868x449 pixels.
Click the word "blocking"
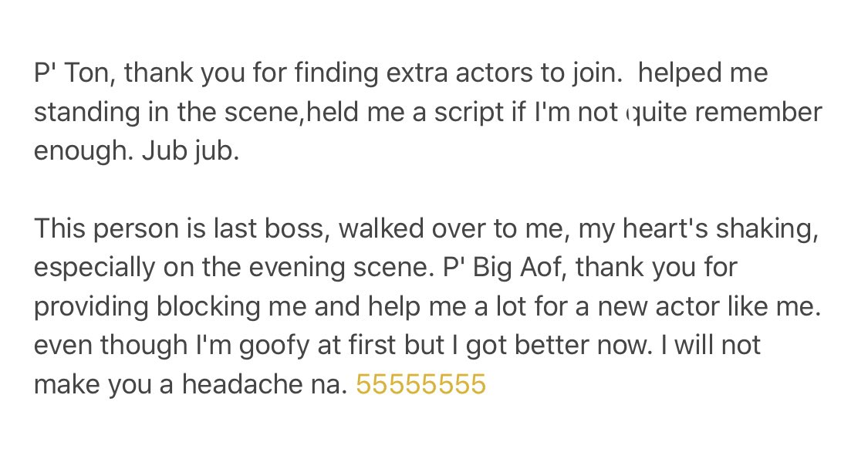[208, 307]
